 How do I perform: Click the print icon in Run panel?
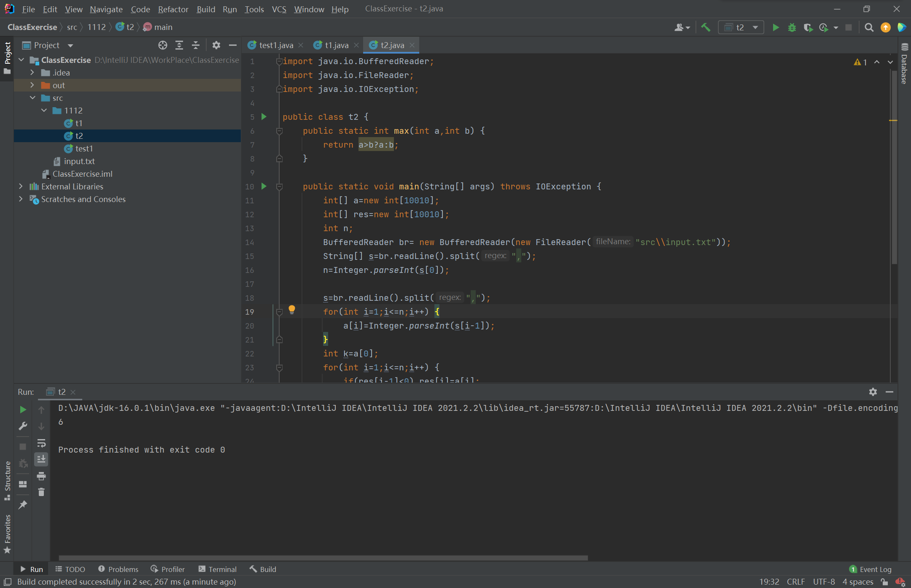(41, 476)
